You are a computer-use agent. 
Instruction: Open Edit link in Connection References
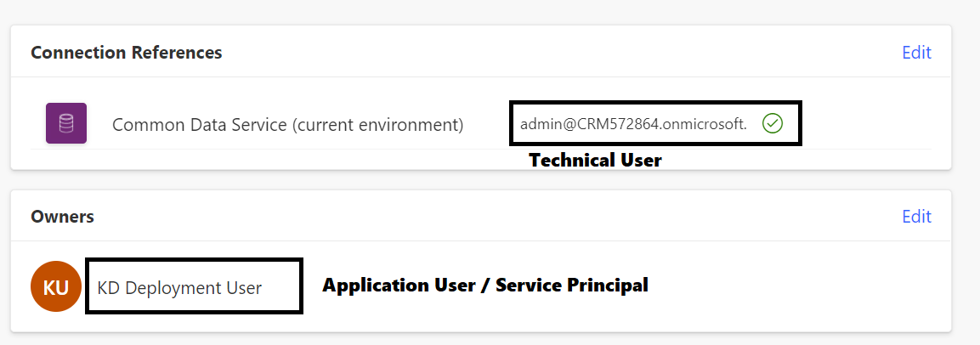coord(916,53)
